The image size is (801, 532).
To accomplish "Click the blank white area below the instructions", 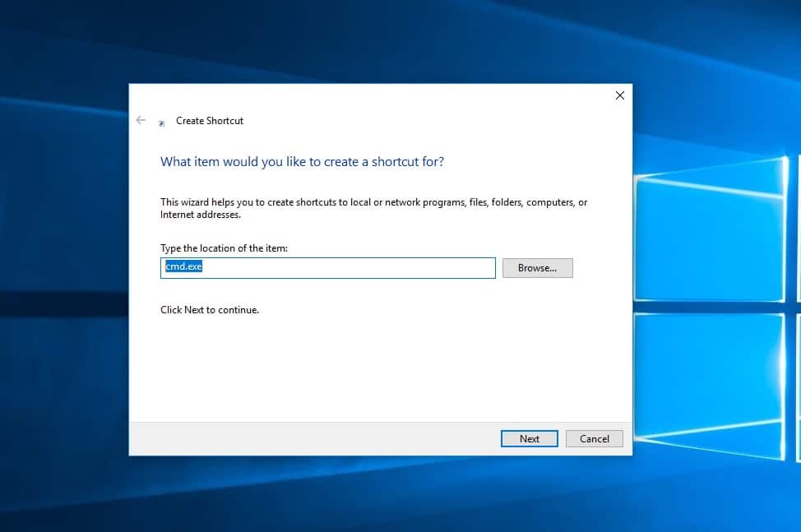I will point(378,370).
